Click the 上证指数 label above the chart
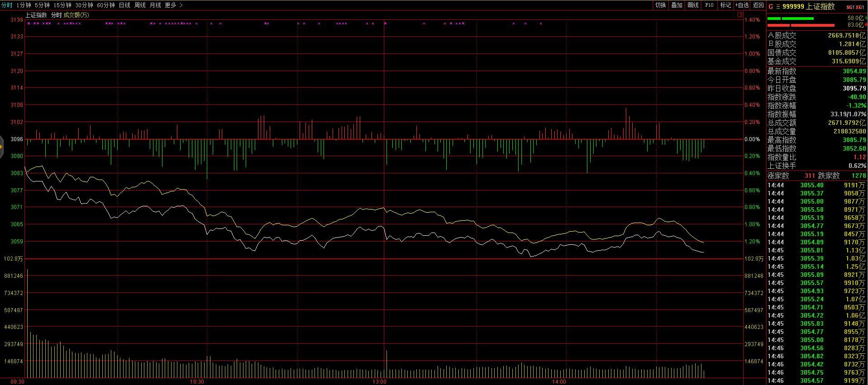This screenshot has height=385, width=868. 36,15
